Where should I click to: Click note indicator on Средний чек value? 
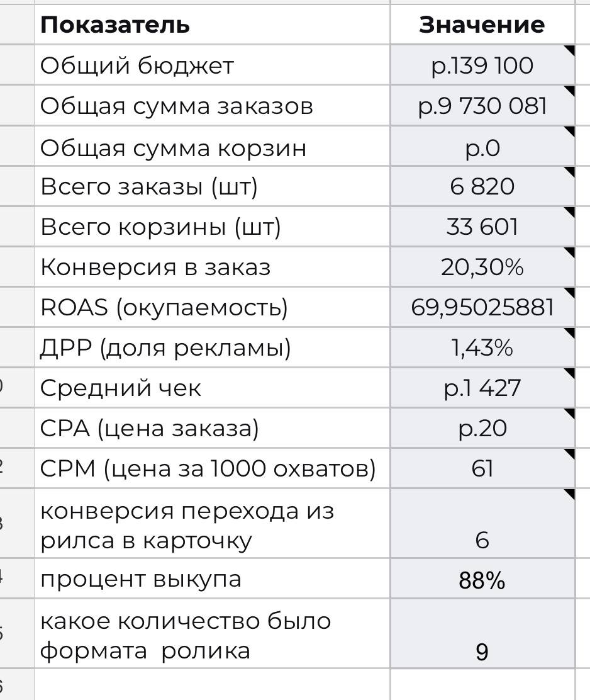pos(569,374)
